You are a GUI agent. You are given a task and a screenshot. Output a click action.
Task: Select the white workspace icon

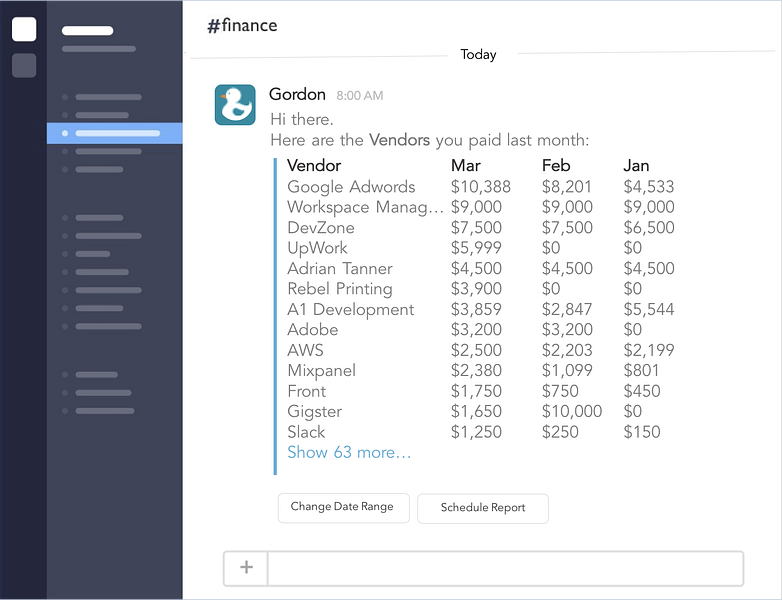coord(24,29)
